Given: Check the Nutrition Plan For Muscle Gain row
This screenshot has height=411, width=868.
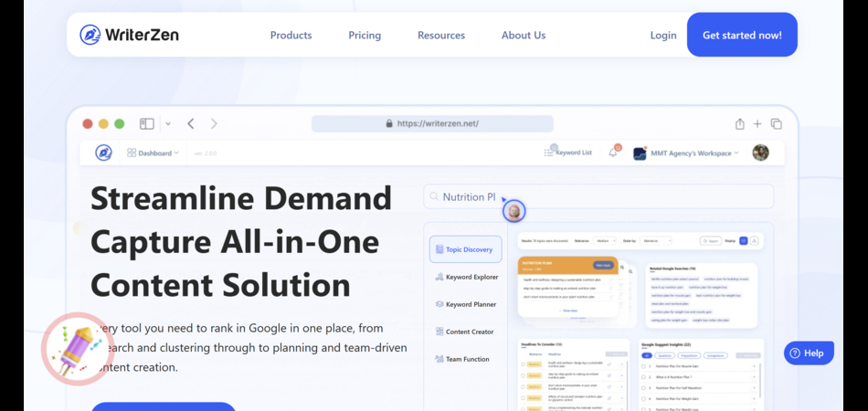Looking at the screenshot, I should point(644,366).
